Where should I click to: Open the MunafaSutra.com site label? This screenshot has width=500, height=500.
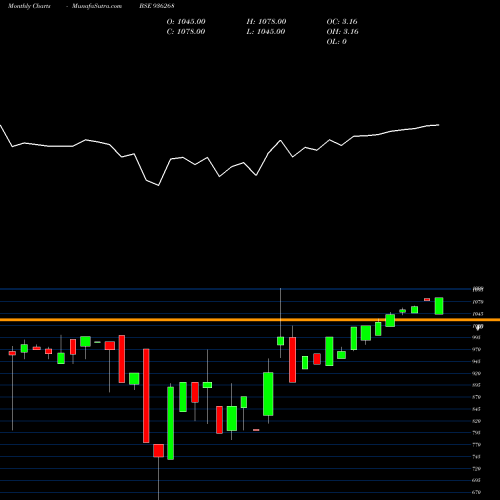[x=97, y=6]
